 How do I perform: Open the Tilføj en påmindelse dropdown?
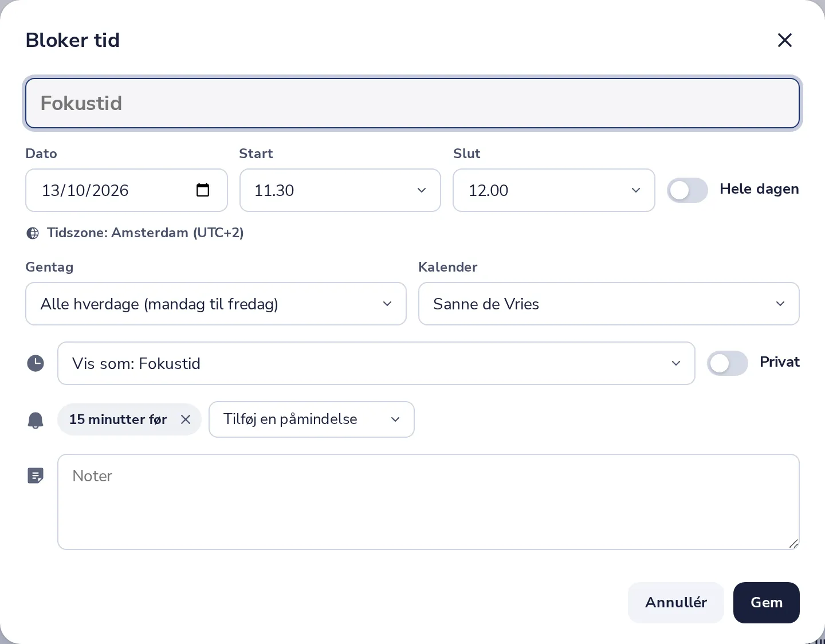pyautogui.click(x=312, y=419)
